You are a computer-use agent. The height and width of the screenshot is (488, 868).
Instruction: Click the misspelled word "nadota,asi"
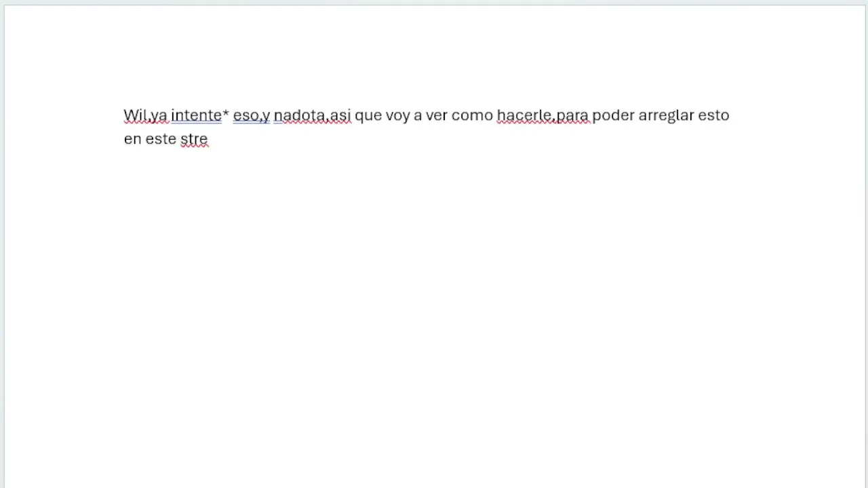pyautogui.click(x=312, y=116)
